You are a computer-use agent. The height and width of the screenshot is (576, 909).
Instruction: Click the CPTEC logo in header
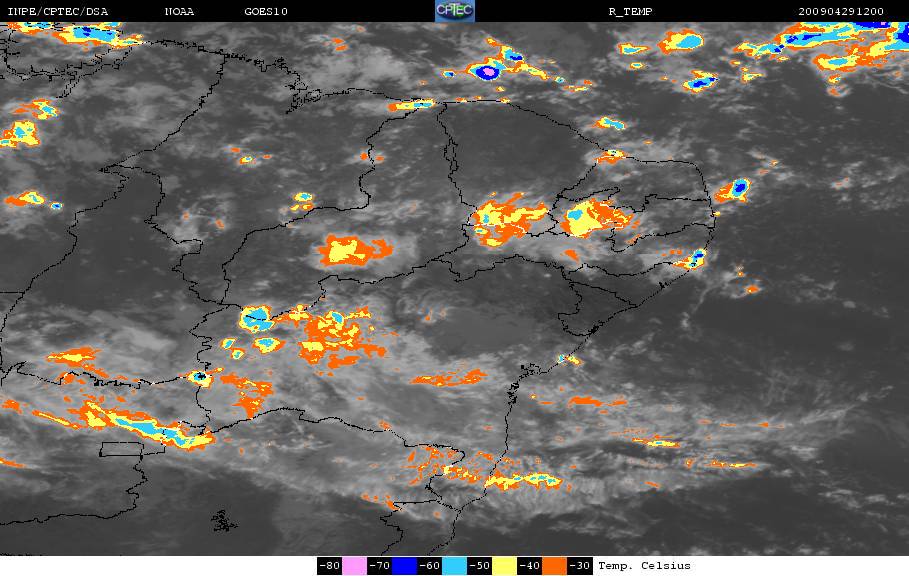click(x=454, y=11)
